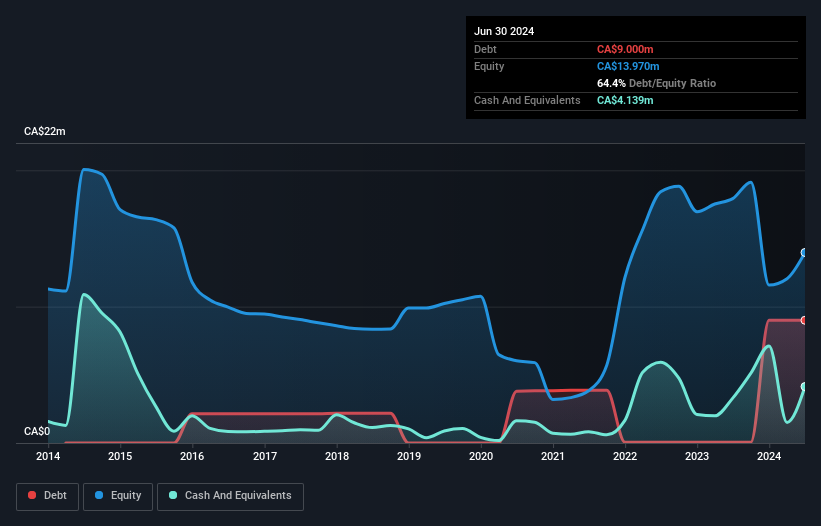The width and height of the screenshot is (821, 526).
Task: Click the blue Equity endpoint marker
Action: tap(804, 253)
